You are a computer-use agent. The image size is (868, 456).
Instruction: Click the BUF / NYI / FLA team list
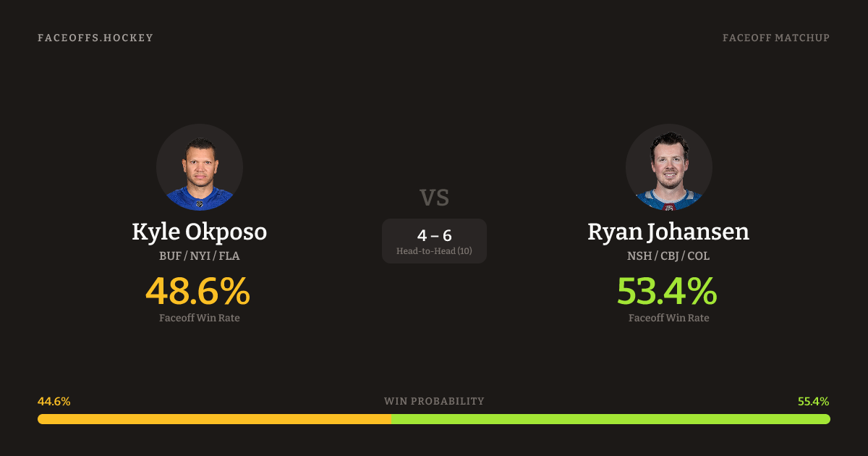(200, 256)
